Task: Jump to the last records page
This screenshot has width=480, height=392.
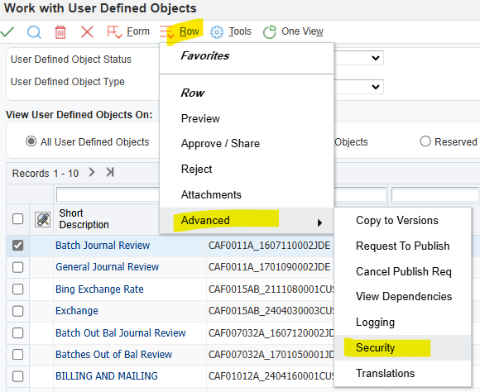Action: (x=110, y=172)
